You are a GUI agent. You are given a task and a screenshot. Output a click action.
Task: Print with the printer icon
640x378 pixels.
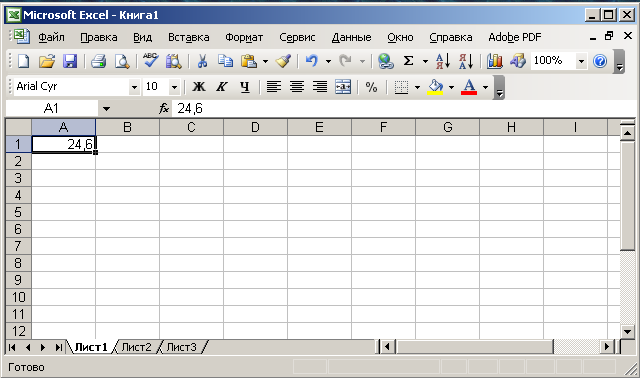(99, 61)
